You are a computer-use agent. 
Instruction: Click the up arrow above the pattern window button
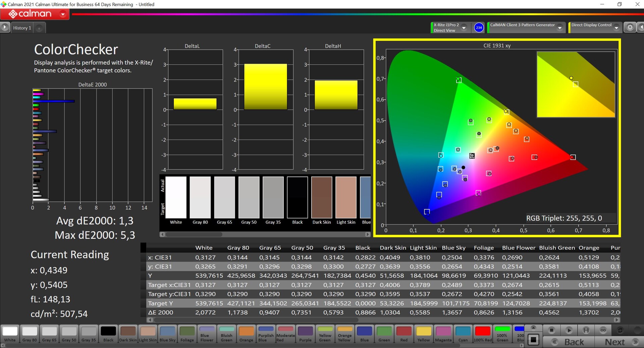(533, 327)
